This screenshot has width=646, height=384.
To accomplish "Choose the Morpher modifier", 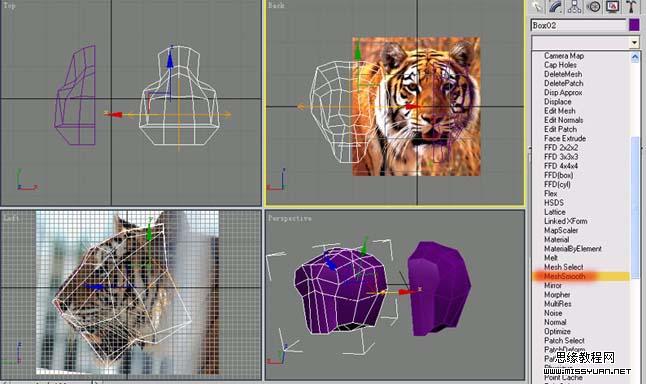I will [557, 295].
